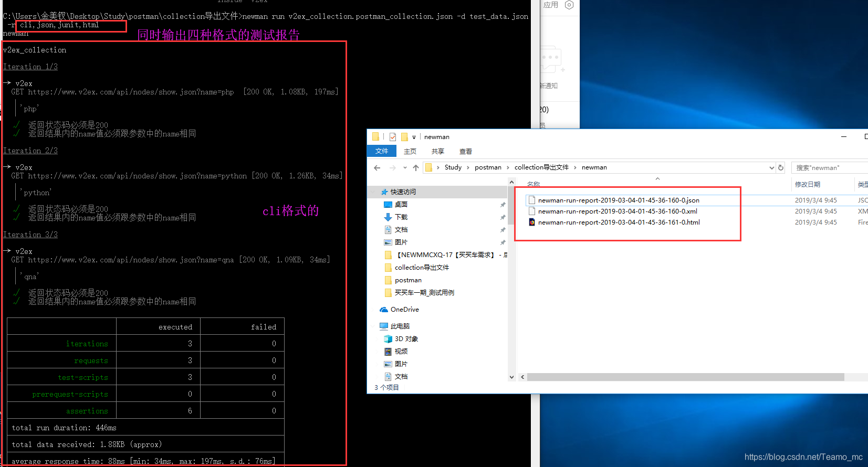Viewport: 868px width, 467px height.
Task: Switch to the 共享 ribbon tab
Action: coord(438,151)
